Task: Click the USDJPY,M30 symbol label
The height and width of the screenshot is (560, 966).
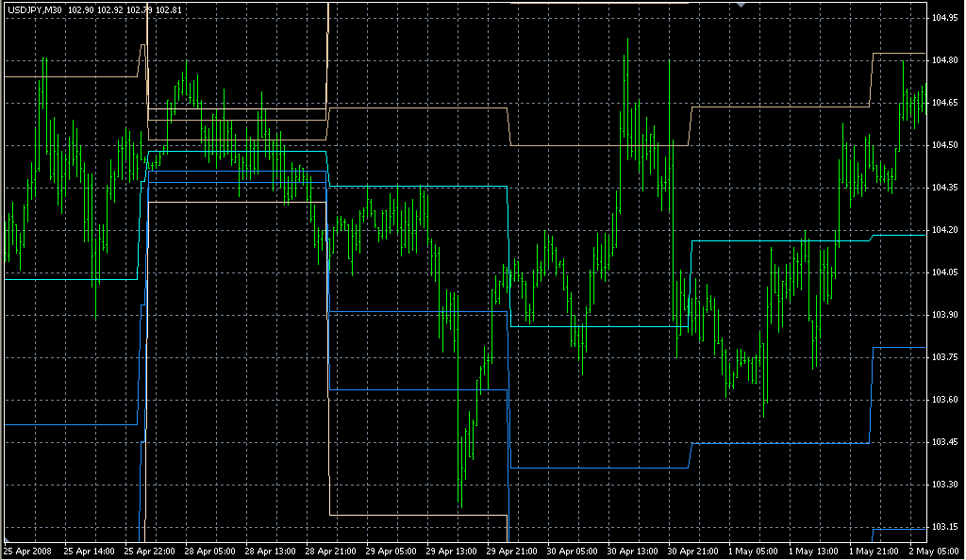Action: point(35,10)
